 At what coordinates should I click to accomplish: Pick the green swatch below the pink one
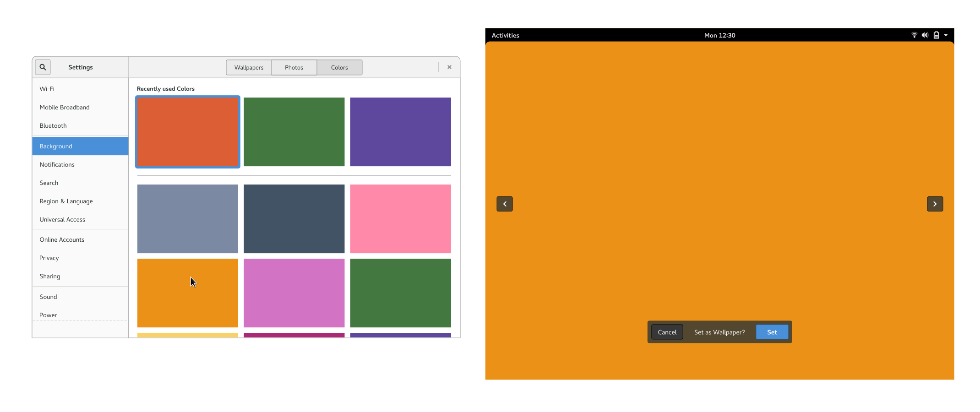coord(401,293)
